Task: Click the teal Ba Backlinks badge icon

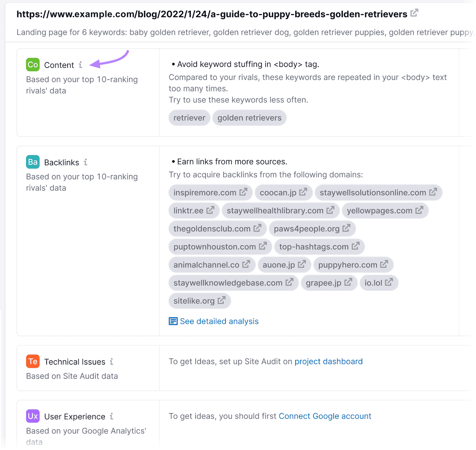Action: pyautogui.click(x=33, y=162)
